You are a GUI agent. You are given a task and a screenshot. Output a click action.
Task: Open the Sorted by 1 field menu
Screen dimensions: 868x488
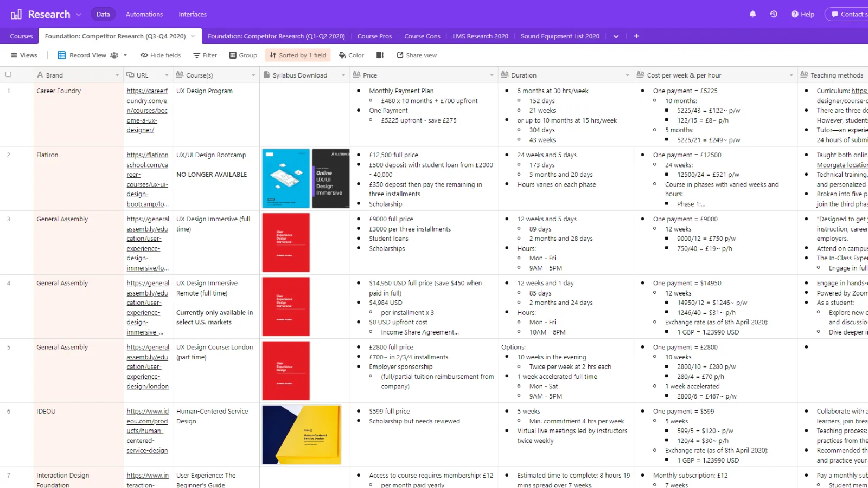click(x=298, y=55)
